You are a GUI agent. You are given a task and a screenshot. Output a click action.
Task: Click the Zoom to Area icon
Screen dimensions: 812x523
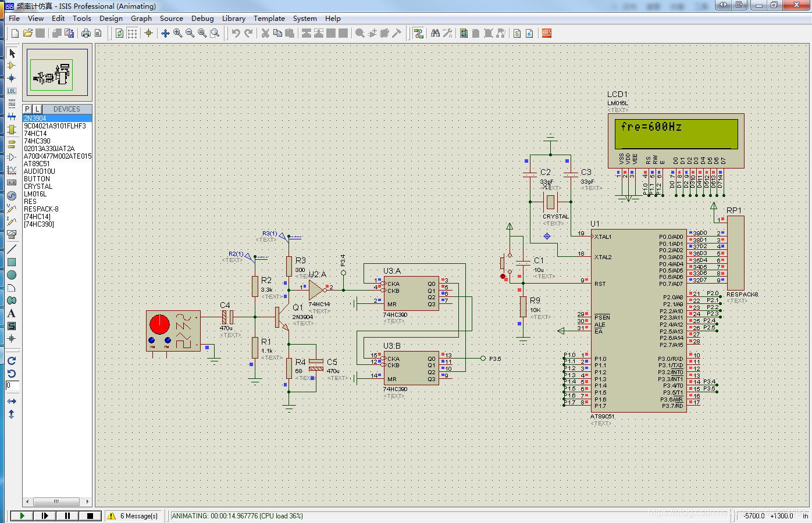[x=215, y=33]
